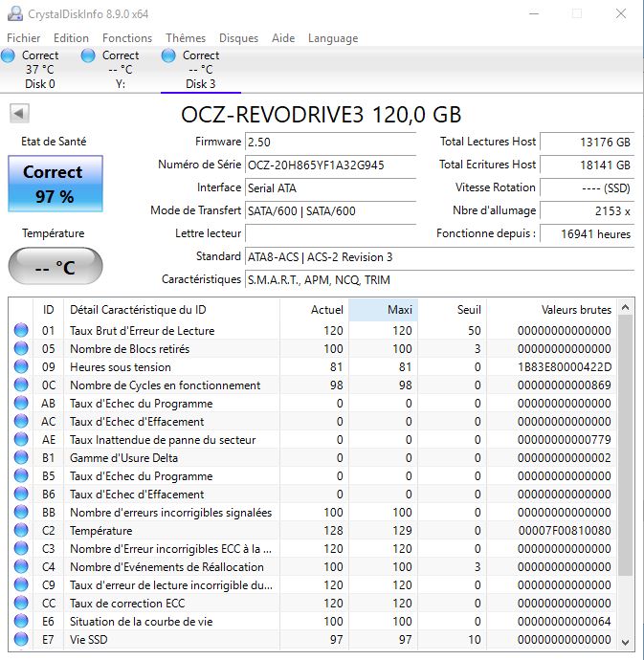Open the Thèmes menu
Screen dimensions: 644x660
pos(186,38)
